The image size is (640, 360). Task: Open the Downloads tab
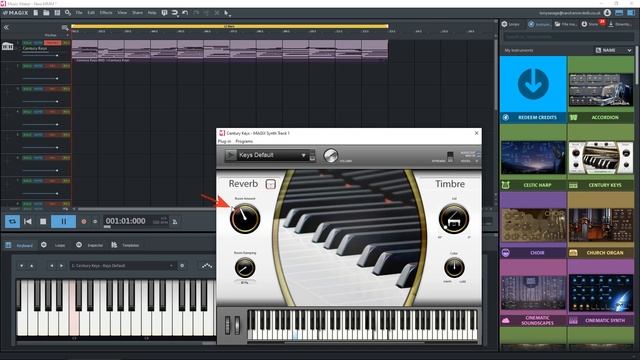(x=620, y=24)
